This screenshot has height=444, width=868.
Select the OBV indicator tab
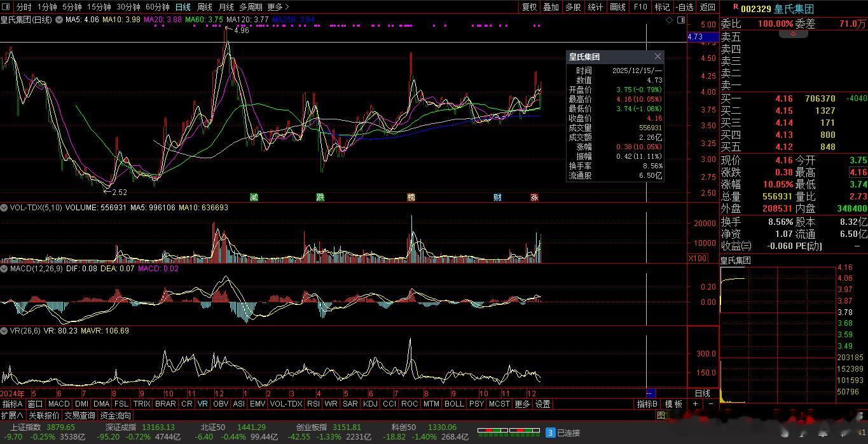click(x=221, y=404)
